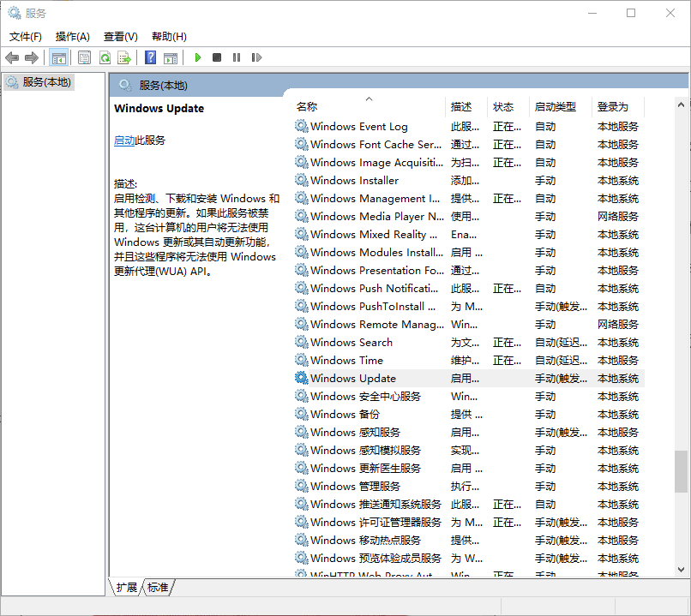Select the Windows Mixed Reality service icon
Screen dimensions: 691x616
pyautogui.click(x=302, y=235)
